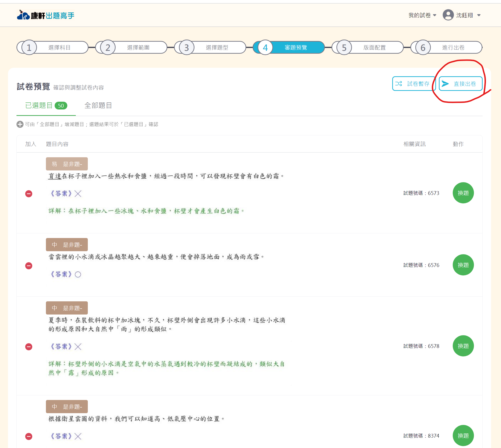Click the 康軒出題高手 logo
Image resolution: width=501 pixels, height=448 pixels.
(x=45, y=15)
